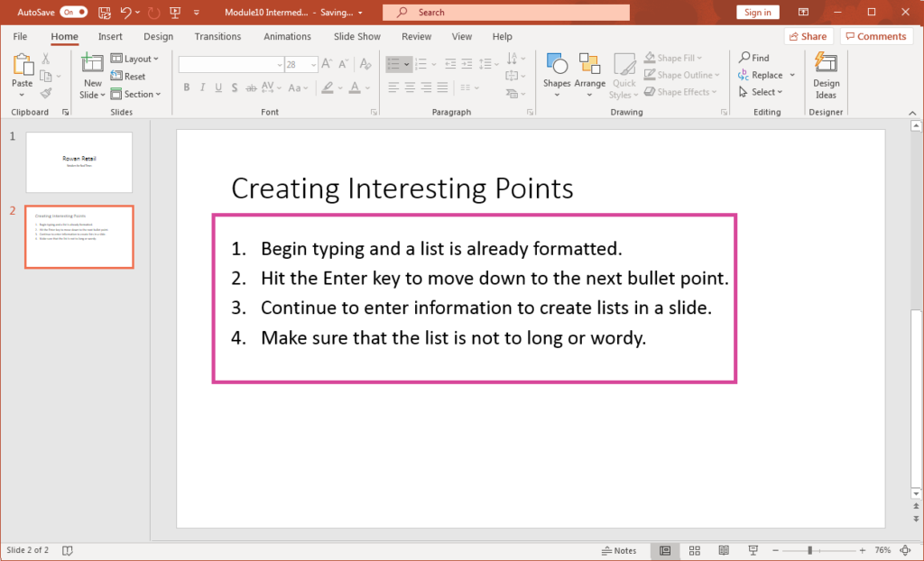The height and width of the screenshot is (561, 924).
Task: Start Slide Show from status bar icon
Action: click(753, 550)
